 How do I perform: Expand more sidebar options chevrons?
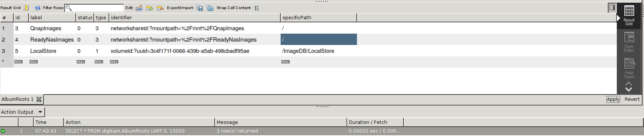point(629,87)
